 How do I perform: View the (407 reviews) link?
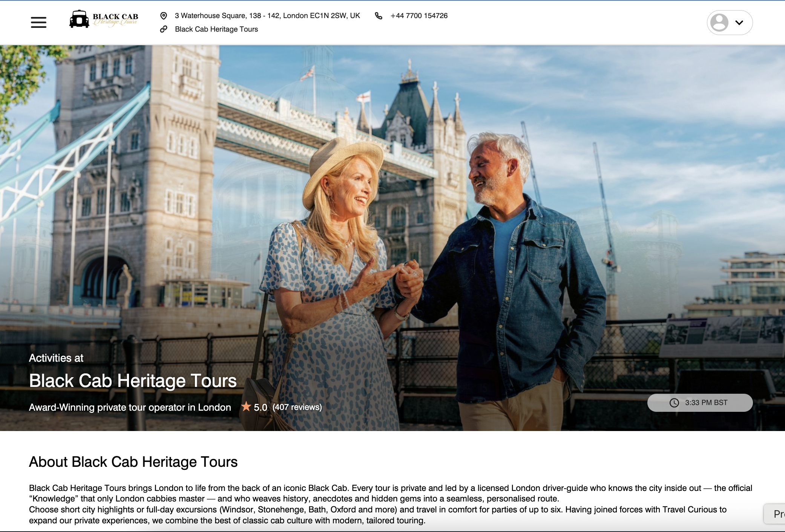pos(297,407)
